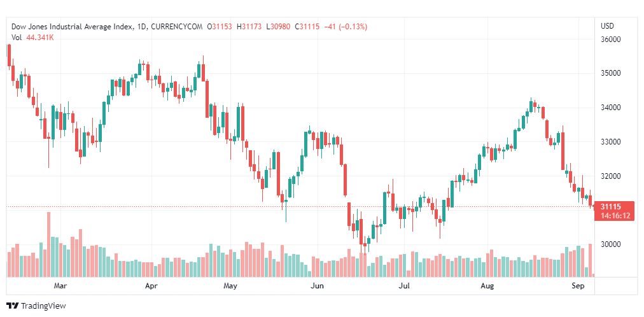Open the TradingView brand link text
644x317 pixels.
[43, 306]
